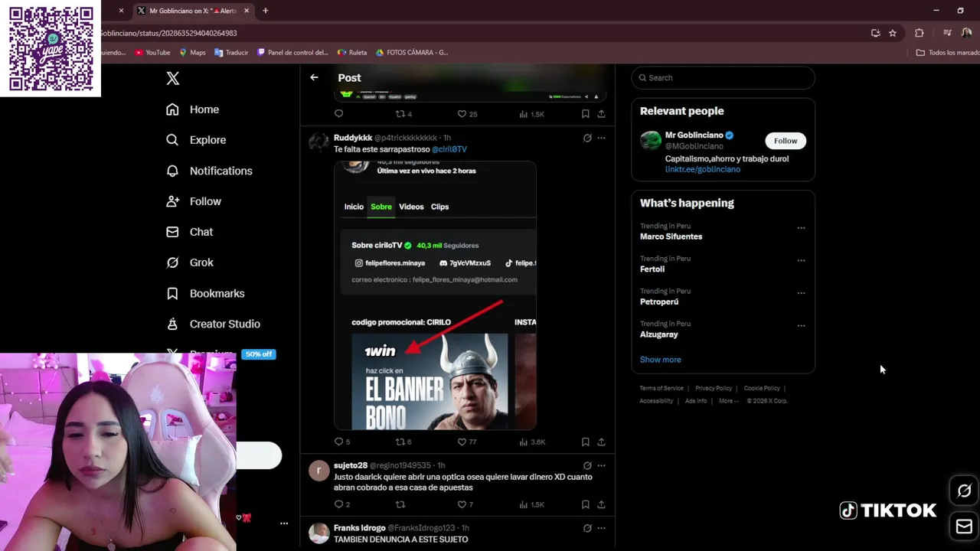Open more options for Fertoli trend
This screenshot has height=551, width=980.
801,261
